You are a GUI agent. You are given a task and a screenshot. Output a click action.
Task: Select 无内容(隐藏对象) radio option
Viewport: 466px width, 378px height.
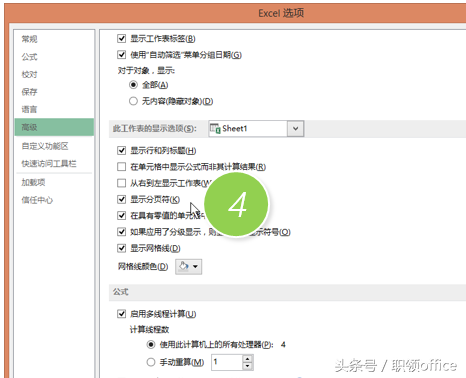click(133, 101)
